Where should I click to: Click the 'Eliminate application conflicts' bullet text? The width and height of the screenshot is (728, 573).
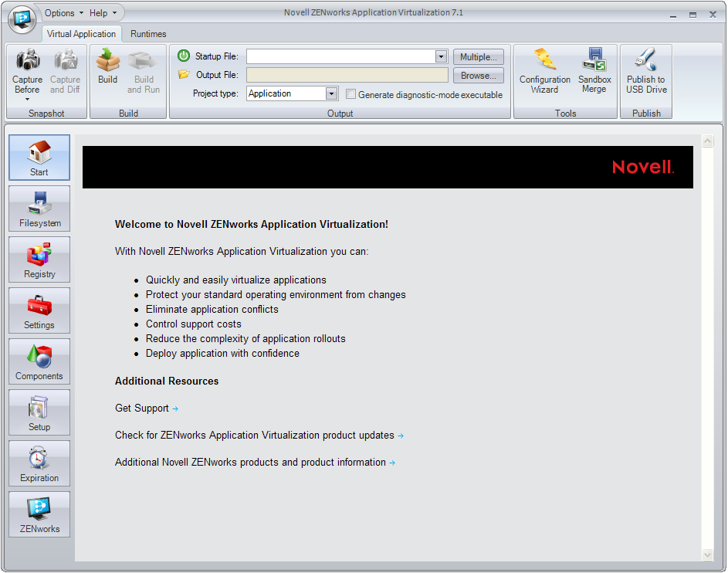(212, 309)
